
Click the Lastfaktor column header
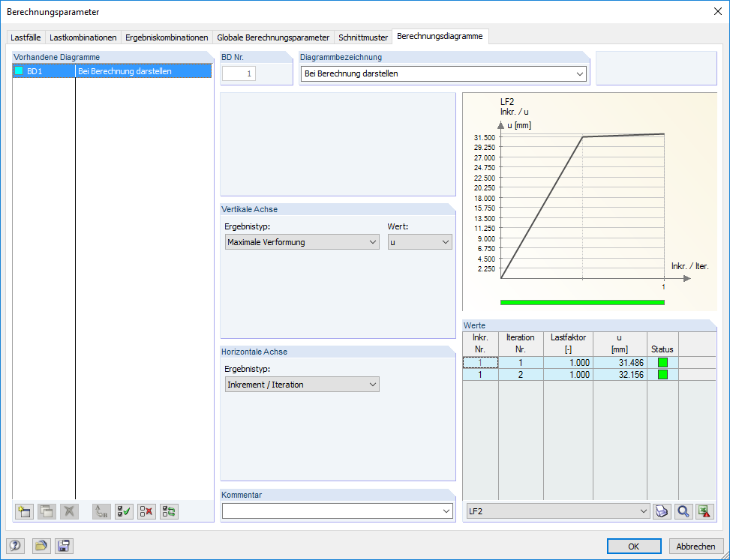[x=569, y=343]
